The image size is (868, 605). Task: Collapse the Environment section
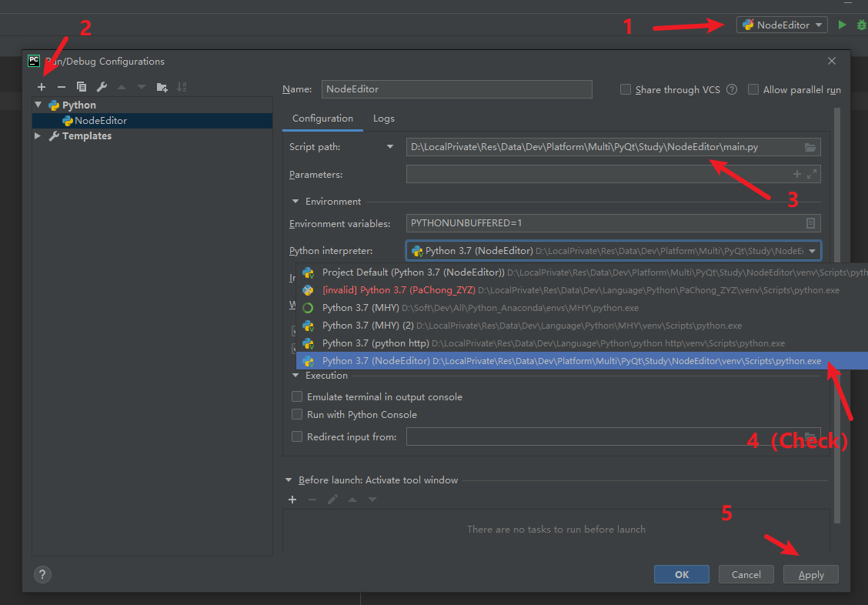pyautogui.click(x=296, y=202)
